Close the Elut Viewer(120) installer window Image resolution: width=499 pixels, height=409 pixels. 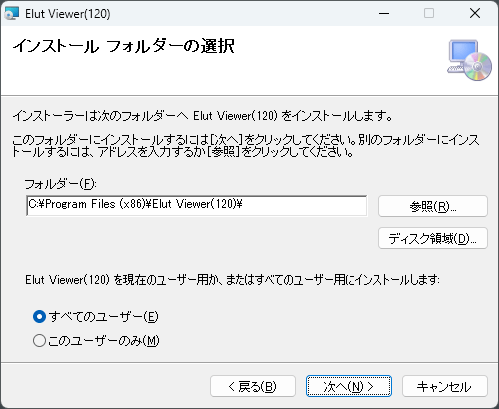coord(475,14)
